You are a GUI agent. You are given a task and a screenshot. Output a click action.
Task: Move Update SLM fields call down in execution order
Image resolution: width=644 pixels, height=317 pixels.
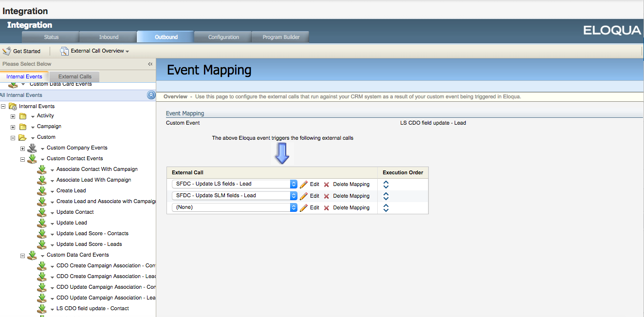pos(386,198)
